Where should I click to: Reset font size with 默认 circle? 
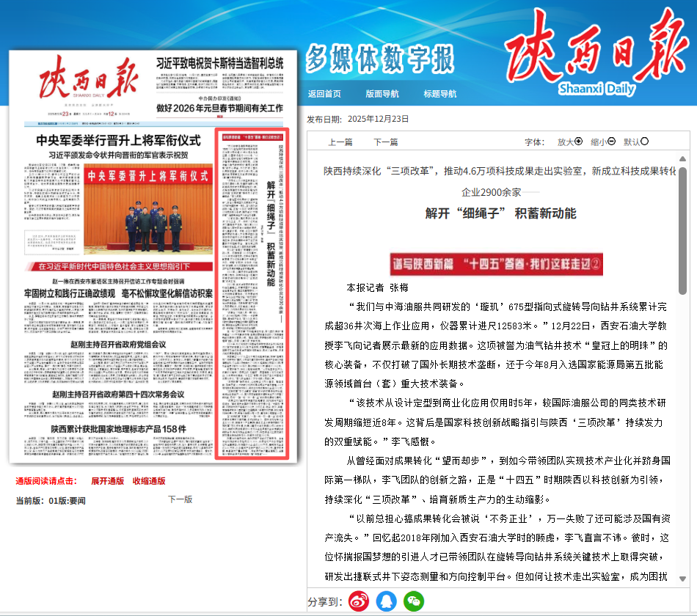(x=645, y=142)
